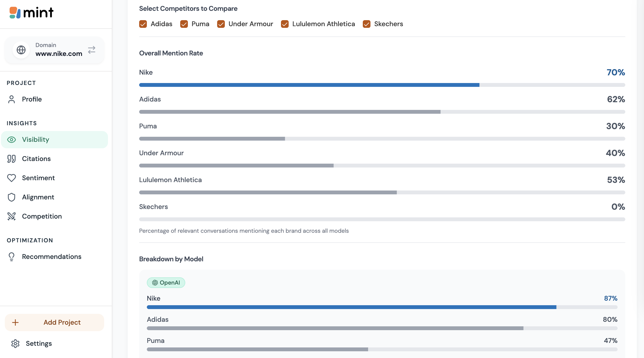Click the domain globe icon
Viewport: 644px width, 358px height.
click(x=21, y=50)
